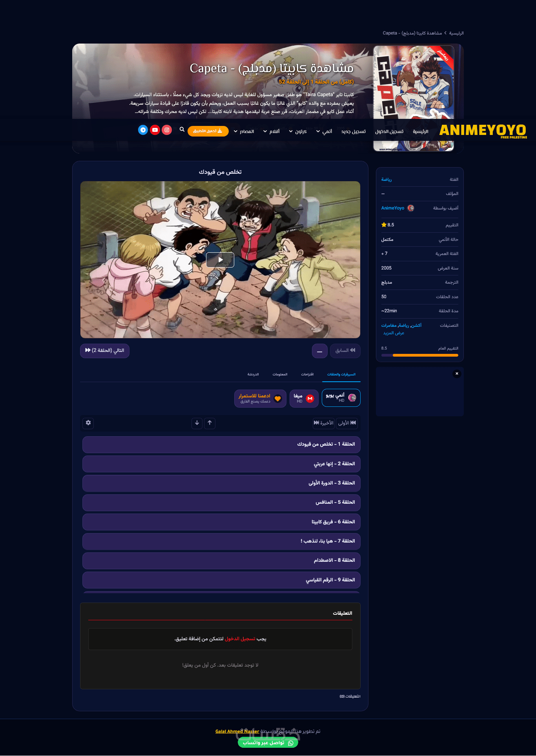Click the 8.5 star rating

[x=388, y=225]
